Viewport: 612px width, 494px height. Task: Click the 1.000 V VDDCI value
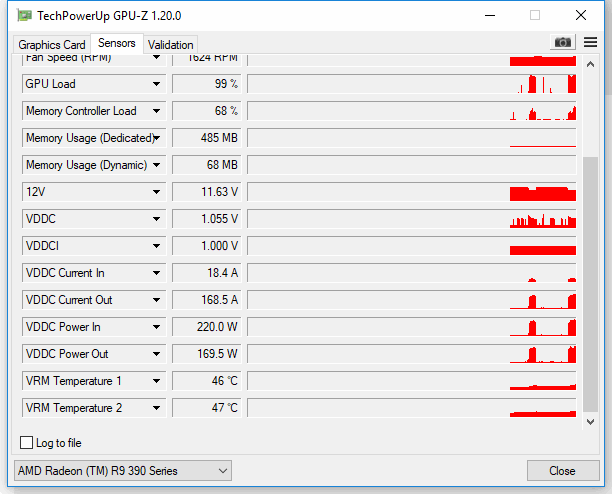click(x=207, y=246)
